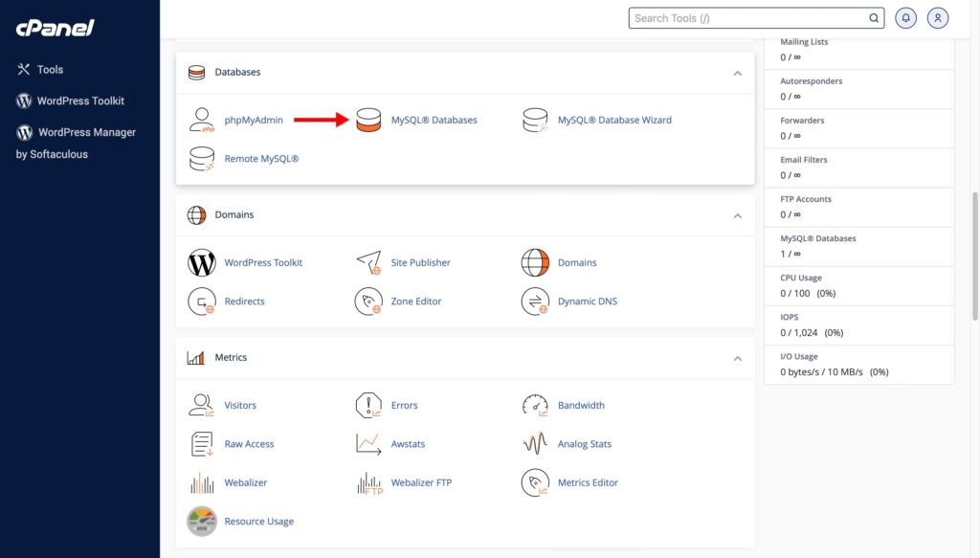The image size is (980, 558).
Task: Click the IOPS statistic label
Action: coord(790,317)
